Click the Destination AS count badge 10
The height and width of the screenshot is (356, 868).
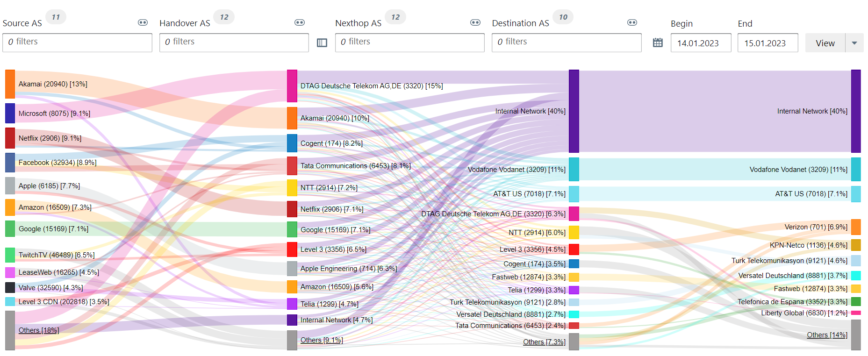point(563,17)
